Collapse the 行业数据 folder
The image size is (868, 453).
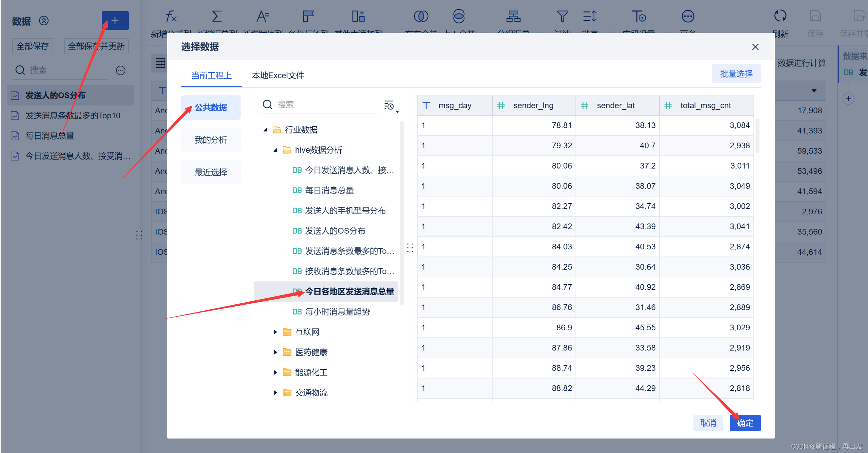265,130
